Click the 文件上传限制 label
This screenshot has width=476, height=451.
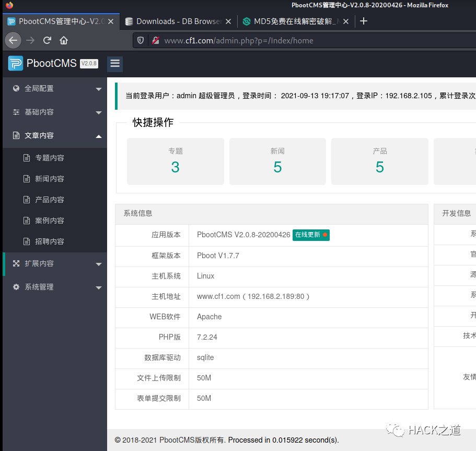coord(159,378)
